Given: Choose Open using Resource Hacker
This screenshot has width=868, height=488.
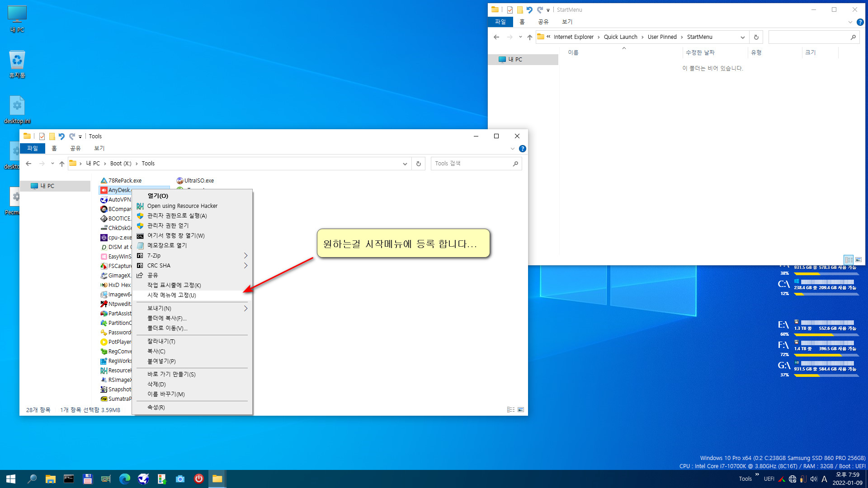Looking at the screenshot, I should click(192, 206).
